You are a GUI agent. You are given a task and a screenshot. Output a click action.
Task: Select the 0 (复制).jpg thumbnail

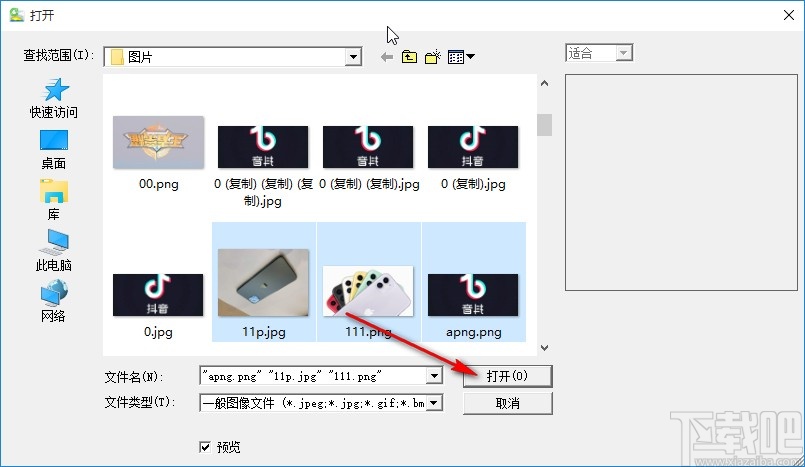tap(473, 147)
